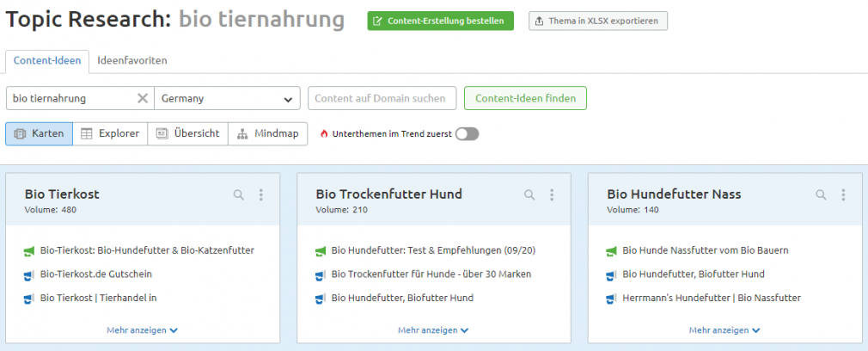Viewport: 868px width, 351px height.
Task: Clear the bio tiernahrung search field
Action: (143, 98)
